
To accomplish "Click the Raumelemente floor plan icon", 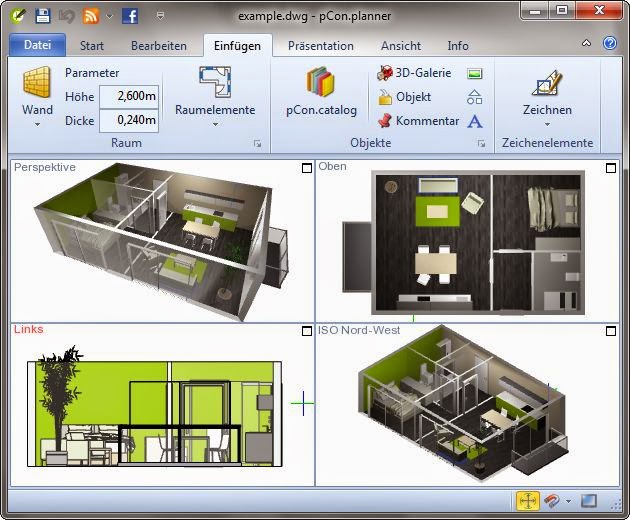I will 215,82.
